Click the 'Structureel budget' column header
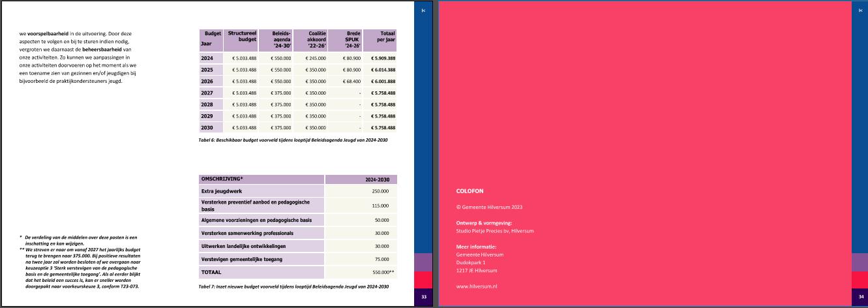868x308 pixels. point(241,36)
